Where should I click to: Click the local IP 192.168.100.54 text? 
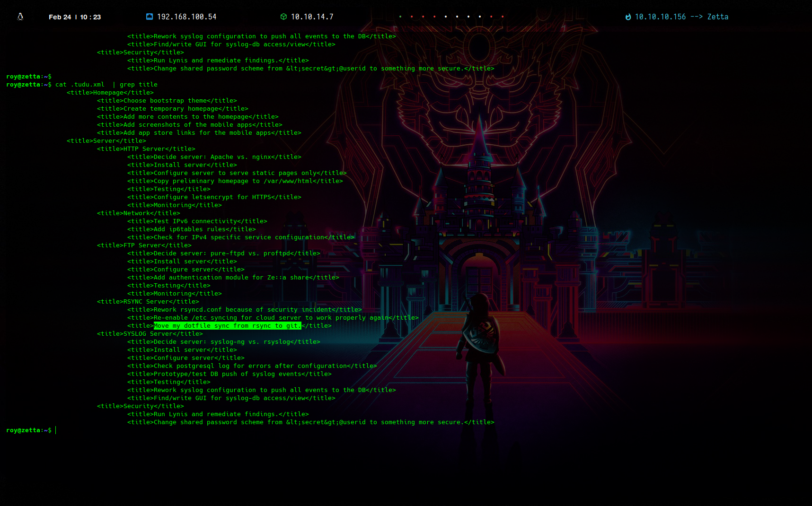[x=186, y=17]
